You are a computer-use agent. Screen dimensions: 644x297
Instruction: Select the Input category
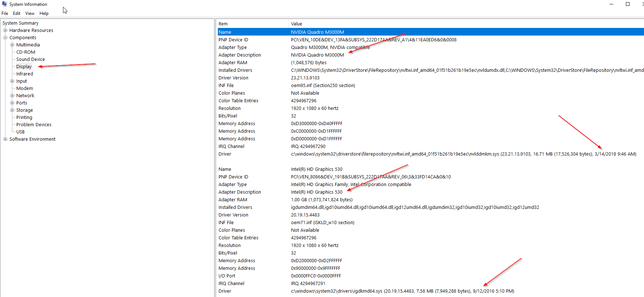tap(21, 81)
